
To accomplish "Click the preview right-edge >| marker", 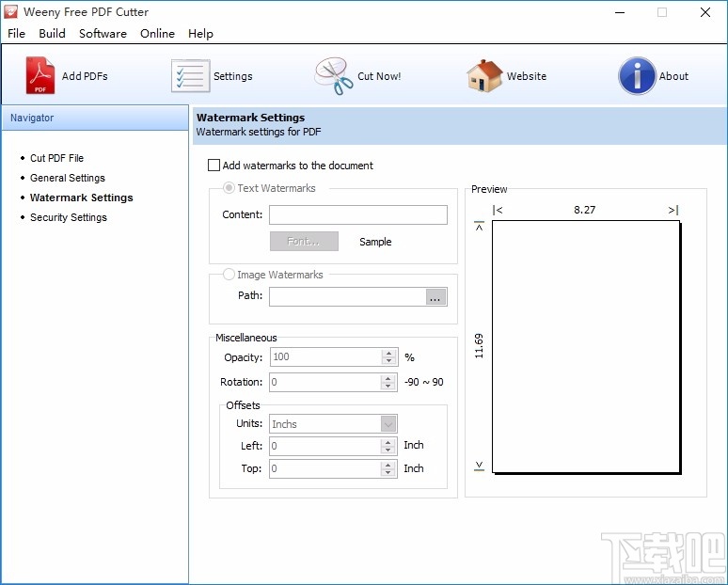I will click(673, 210).
